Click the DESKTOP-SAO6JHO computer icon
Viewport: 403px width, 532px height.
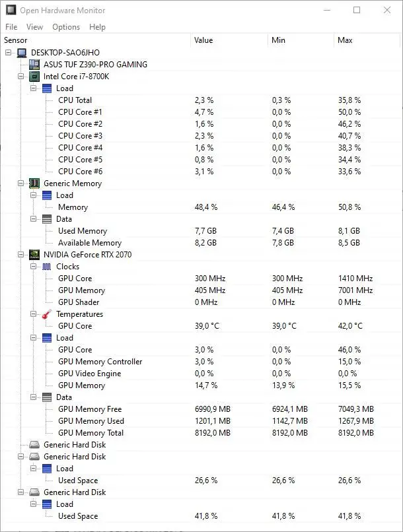(22, 53)
